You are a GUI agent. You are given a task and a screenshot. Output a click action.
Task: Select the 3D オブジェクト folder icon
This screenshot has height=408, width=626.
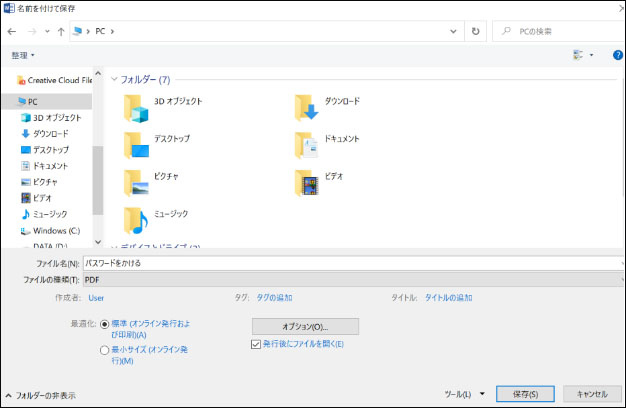pyautogui.click(x=136, y=108)
